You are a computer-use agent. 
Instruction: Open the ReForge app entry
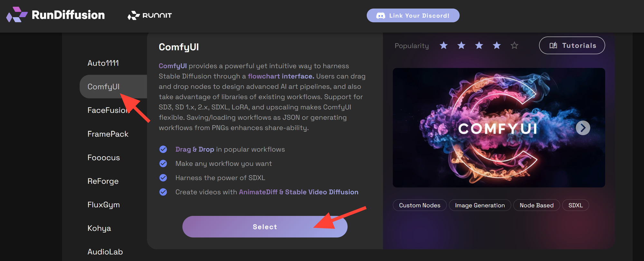tap(103, 181)
